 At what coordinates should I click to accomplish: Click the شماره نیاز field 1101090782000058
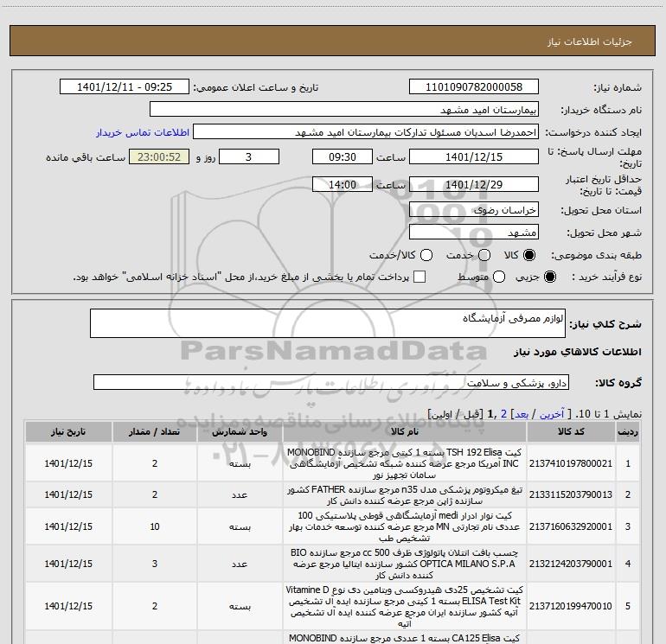tap(474, 86)
